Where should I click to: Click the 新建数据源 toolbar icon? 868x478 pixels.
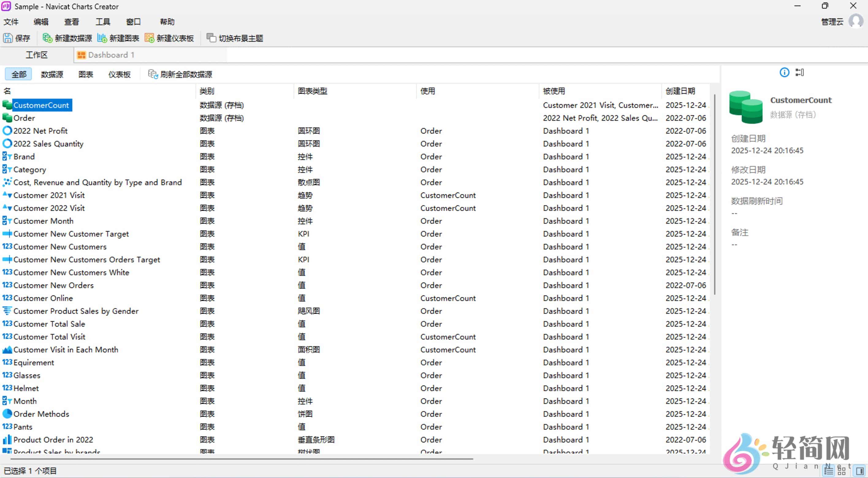(47, 38)
